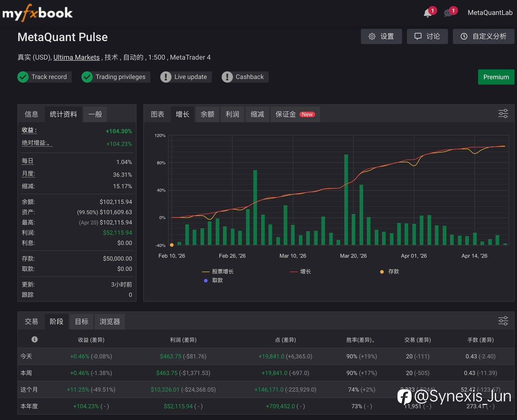Viewport: 517px width, 420px height.
Task: Open the notifications bell icon
Action: click(427, 13)
